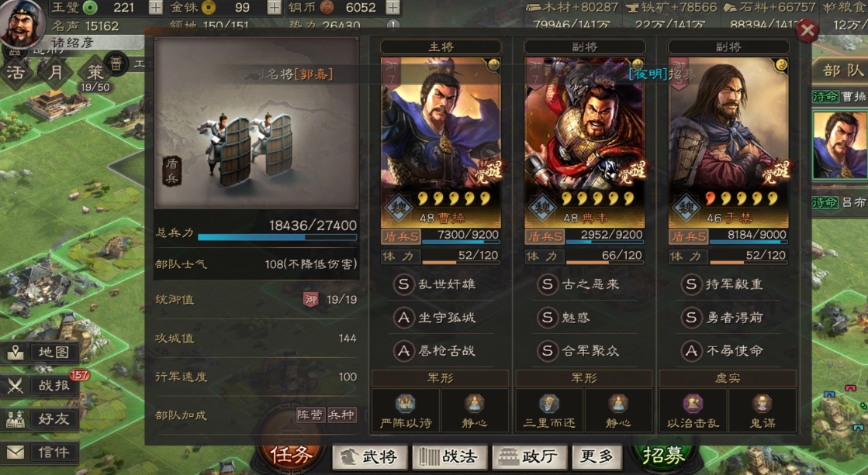Open the 地图 map icon button
868x475 pixels.
pos(40,353)
